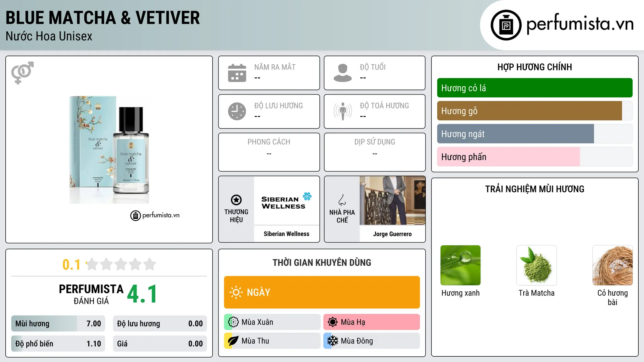Click the star badge icon above Thương hiệu

point(236,200)
